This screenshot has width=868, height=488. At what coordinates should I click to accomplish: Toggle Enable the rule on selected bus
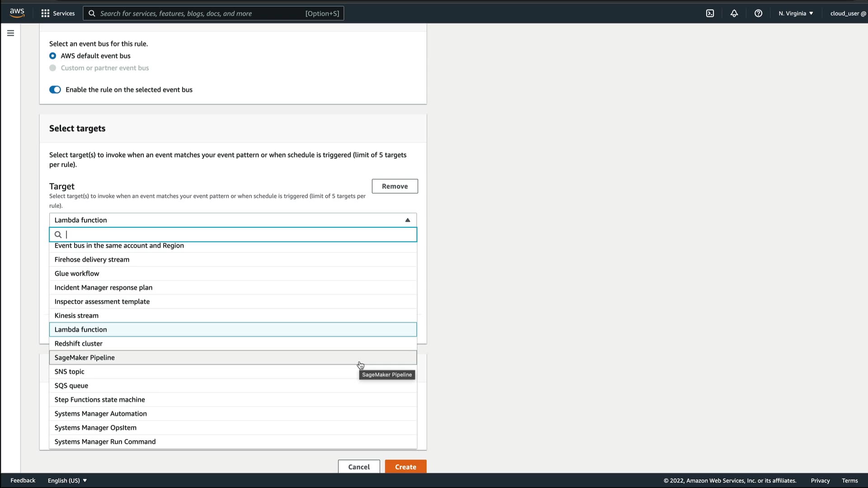point(55,90)
